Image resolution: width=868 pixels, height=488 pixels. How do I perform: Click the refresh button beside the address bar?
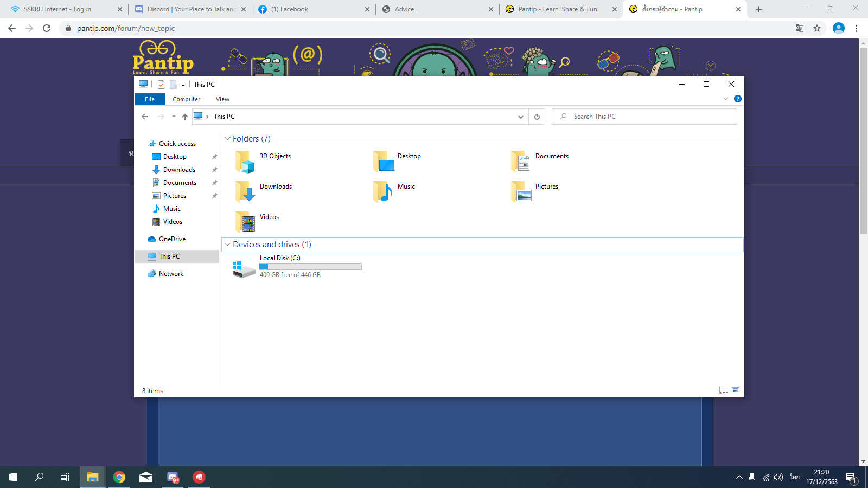pyautogui.click(x=537, y=117)
